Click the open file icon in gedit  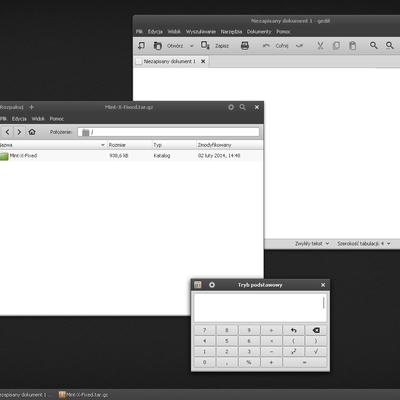[157, 46]
